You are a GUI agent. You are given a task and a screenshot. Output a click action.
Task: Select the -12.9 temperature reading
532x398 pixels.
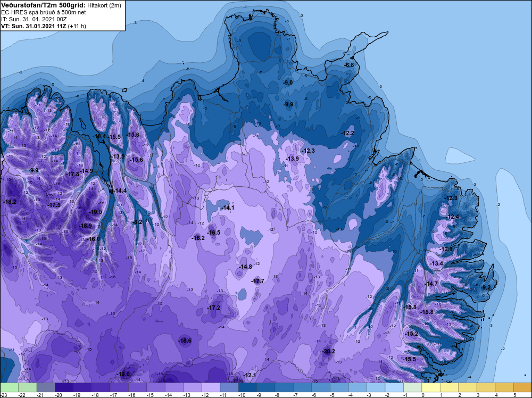click(446, 249)
